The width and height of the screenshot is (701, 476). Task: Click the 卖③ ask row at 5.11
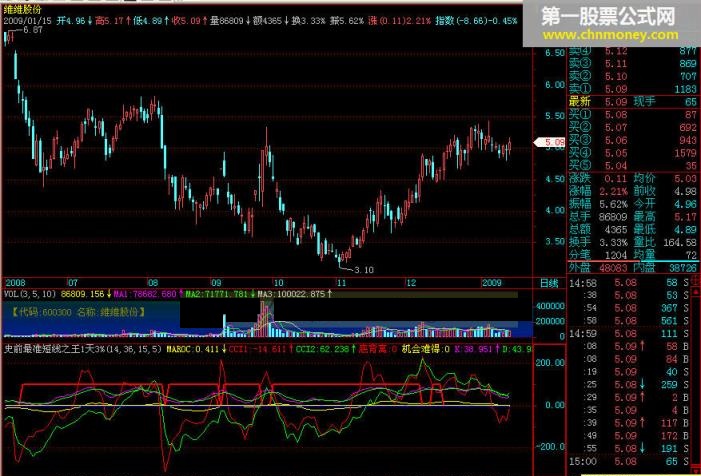[x=632, y=63]
